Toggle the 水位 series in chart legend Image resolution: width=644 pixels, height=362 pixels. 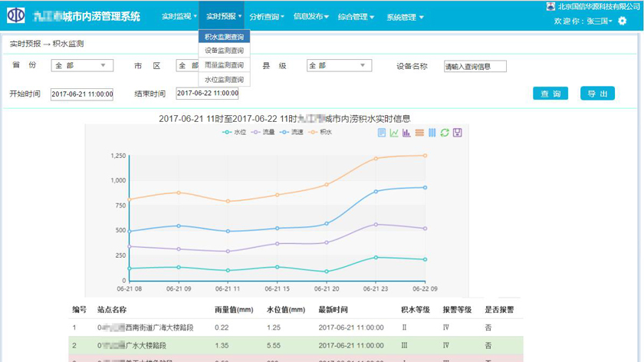pos(235,133)
